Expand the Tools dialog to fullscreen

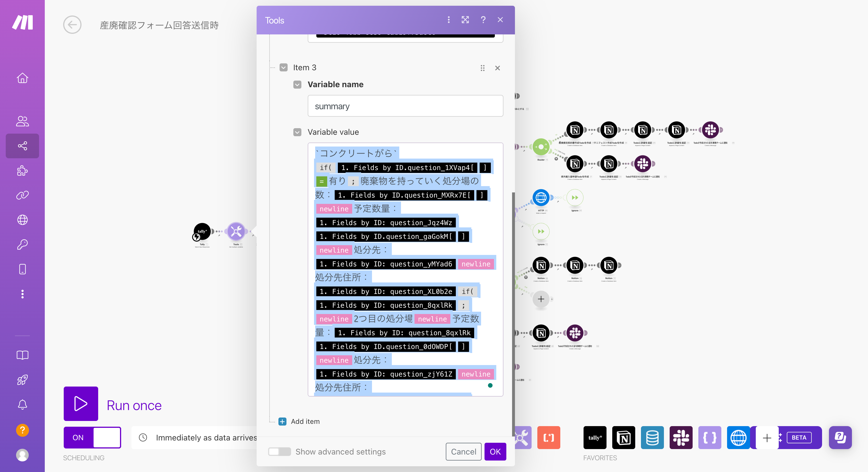point(465,19)
